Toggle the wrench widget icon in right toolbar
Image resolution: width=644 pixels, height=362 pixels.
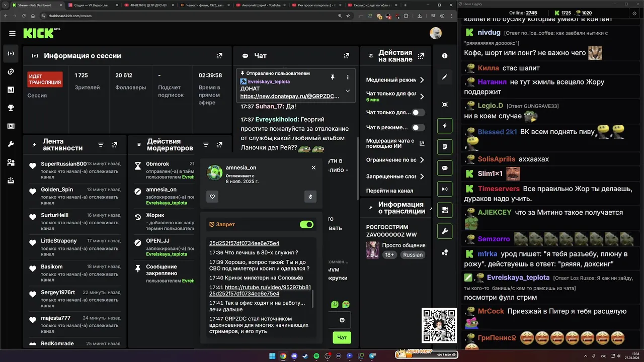point(445,231)
